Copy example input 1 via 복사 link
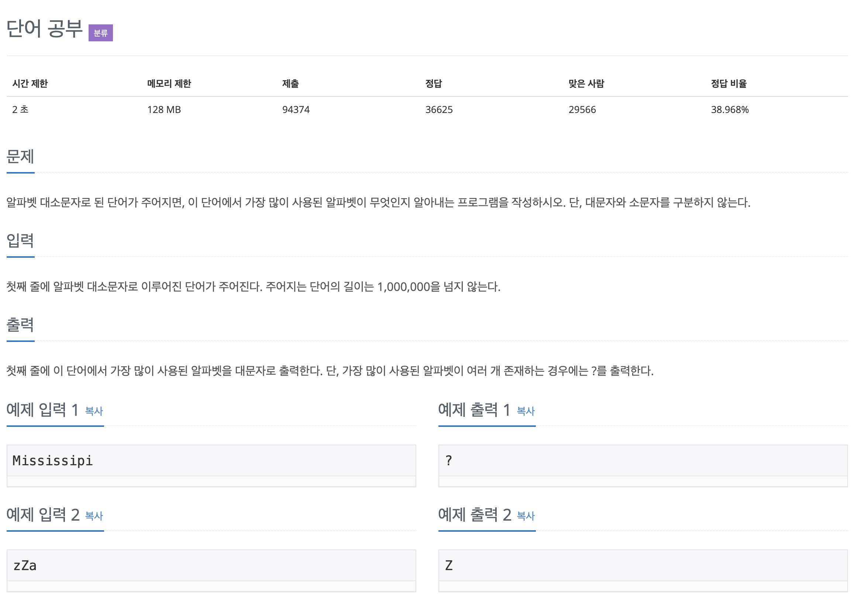The image size is (868, 610). click(x=94, y=411)
